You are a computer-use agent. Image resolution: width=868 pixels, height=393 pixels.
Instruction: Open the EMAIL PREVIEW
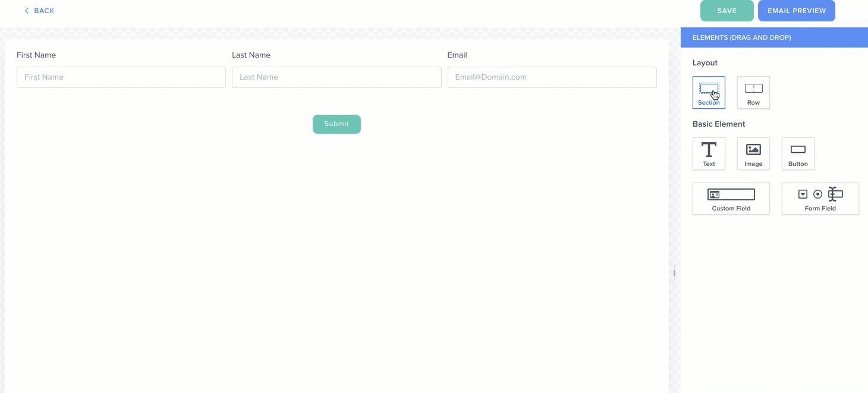796,11
